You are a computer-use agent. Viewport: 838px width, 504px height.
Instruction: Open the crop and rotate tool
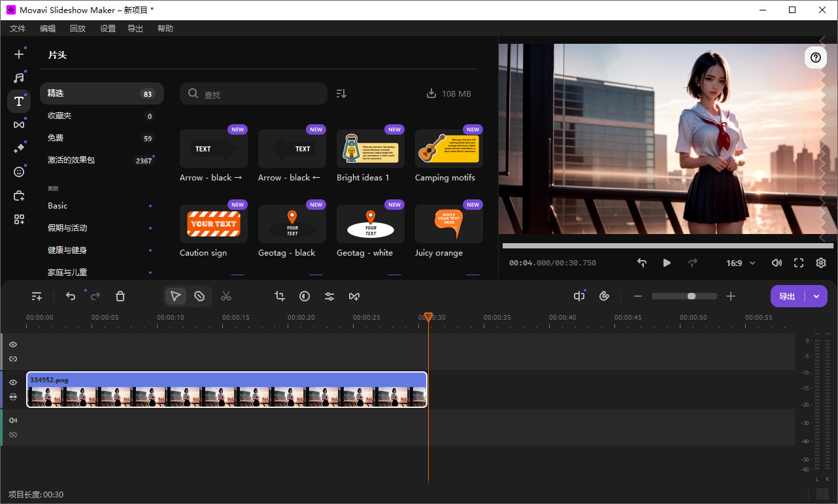point(280,296)
